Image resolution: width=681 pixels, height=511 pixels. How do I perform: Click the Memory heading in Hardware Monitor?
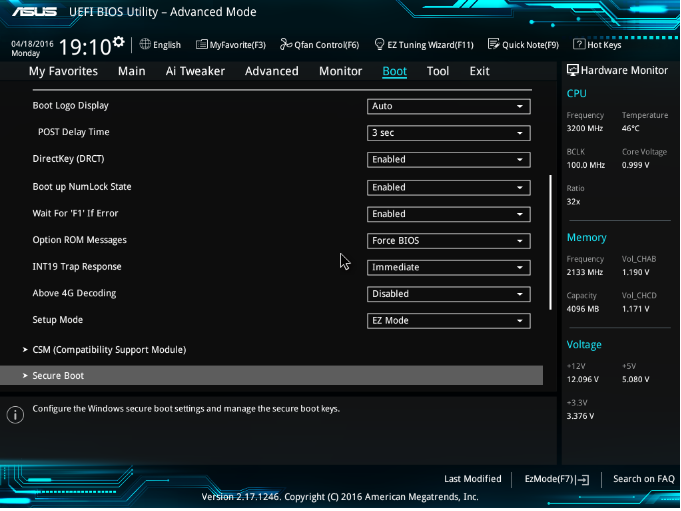click(586, 238)
